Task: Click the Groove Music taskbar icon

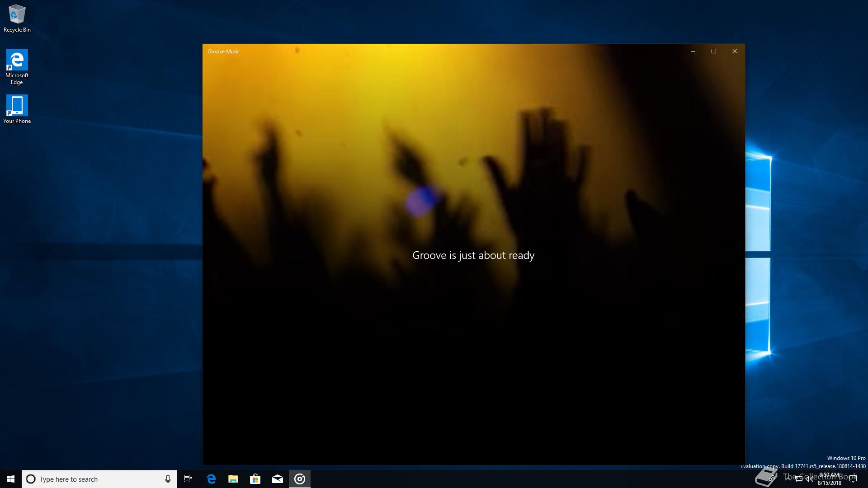Action: pyautogui.click(x=300, y=479)
